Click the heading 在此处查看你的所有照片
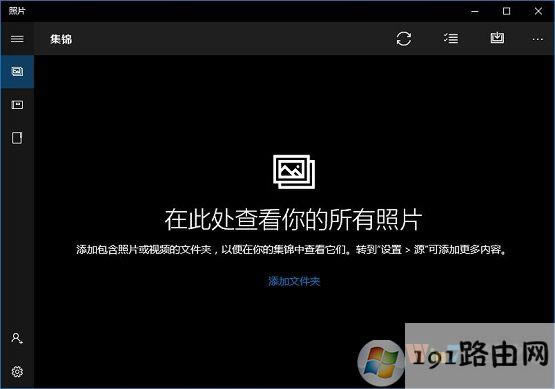The image size is (555, 389). click(x=293, y=219)
